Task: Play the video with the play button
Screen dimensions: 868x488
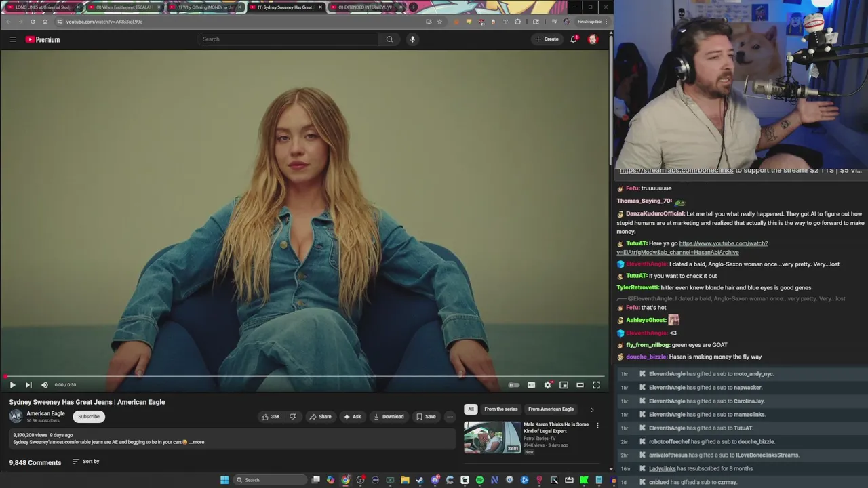Action: pyautogui.click(x=12, y=385)
